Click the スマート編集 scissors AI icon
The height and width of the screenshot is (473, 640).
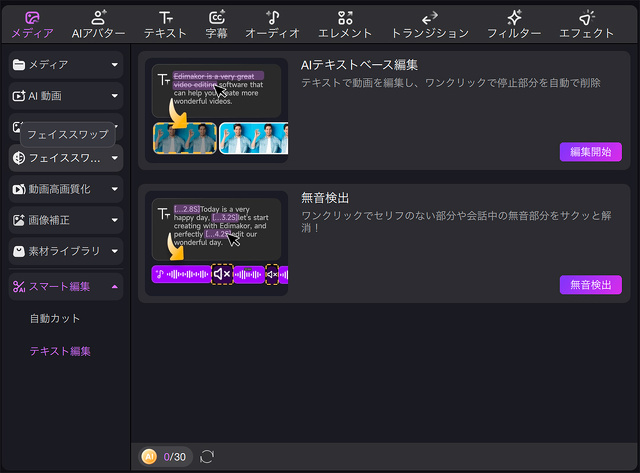(19, 286)
